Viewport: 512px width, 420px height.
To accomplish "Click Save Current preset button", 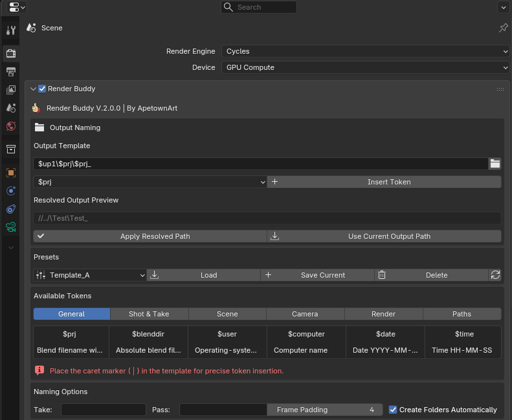I will pos(317,275).
